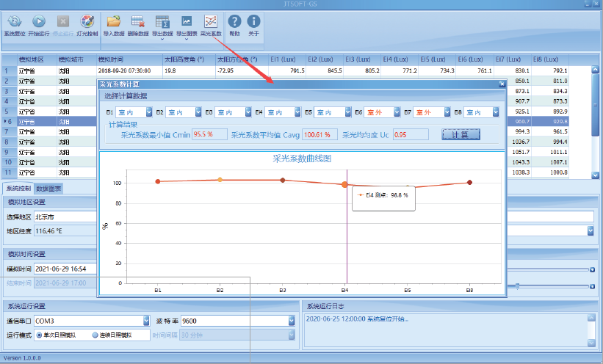Switch to the 数据图表 tab
Image resolution: width=603 pixels, height=364 pixels.
click(48, 189)
